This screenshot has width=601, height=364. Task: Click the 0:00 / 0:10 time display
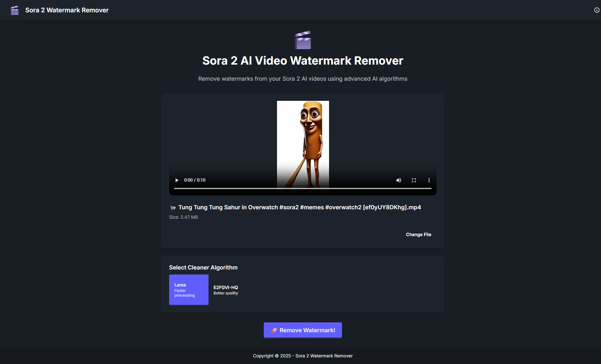click(195, 180)
